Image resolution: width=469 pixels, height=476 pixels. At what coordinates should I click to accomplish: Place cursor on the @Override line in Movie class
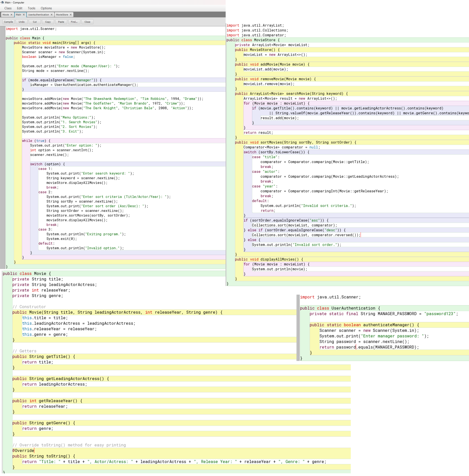tap(23, 450)
